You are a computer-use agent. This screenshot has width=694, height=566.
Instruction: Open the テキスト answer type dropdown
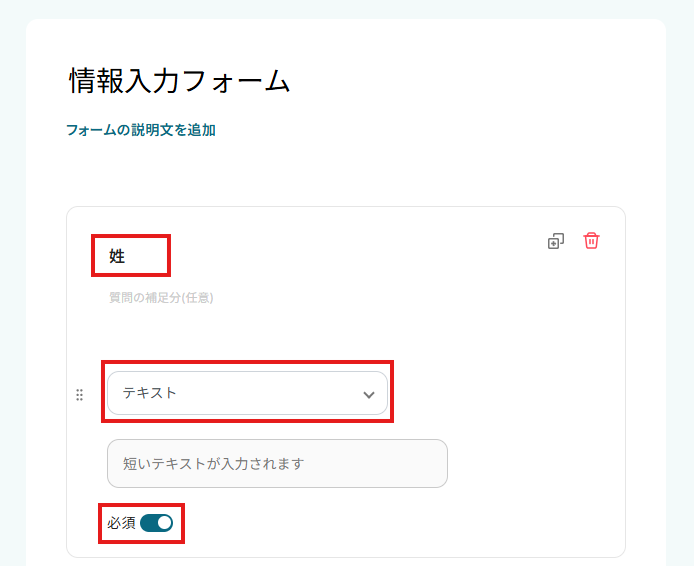click(x=247, y=393)
